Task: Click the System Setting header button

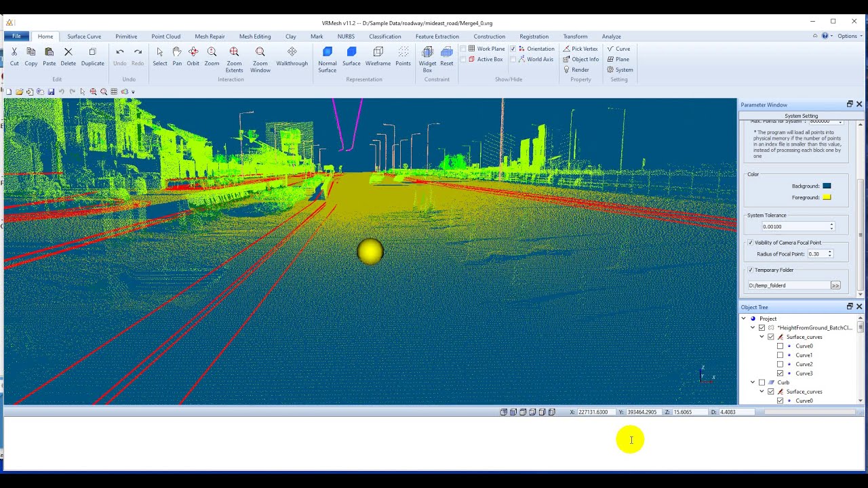Action: [x=801, y=116]
